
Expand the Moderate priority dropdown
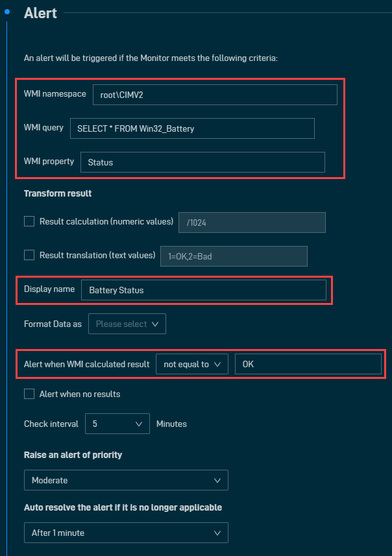click(126, 480)
